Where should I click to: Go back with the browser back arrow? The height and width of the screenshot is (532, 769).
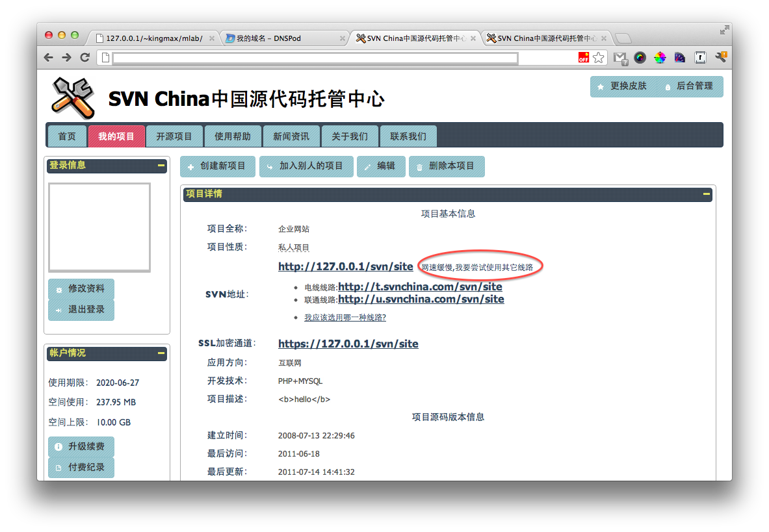pos(48,58)
